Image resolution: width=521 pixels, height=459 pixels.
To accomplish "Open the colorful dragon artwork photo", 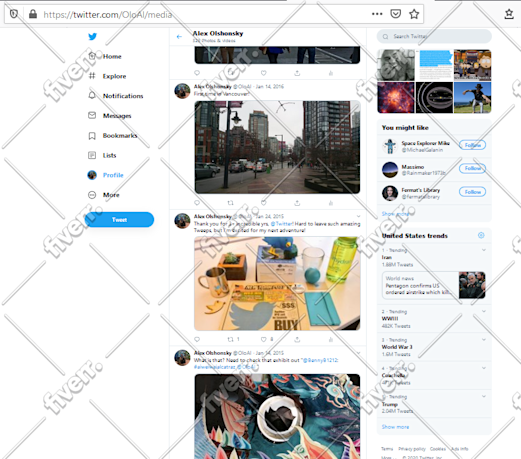I will click(277, 416).
